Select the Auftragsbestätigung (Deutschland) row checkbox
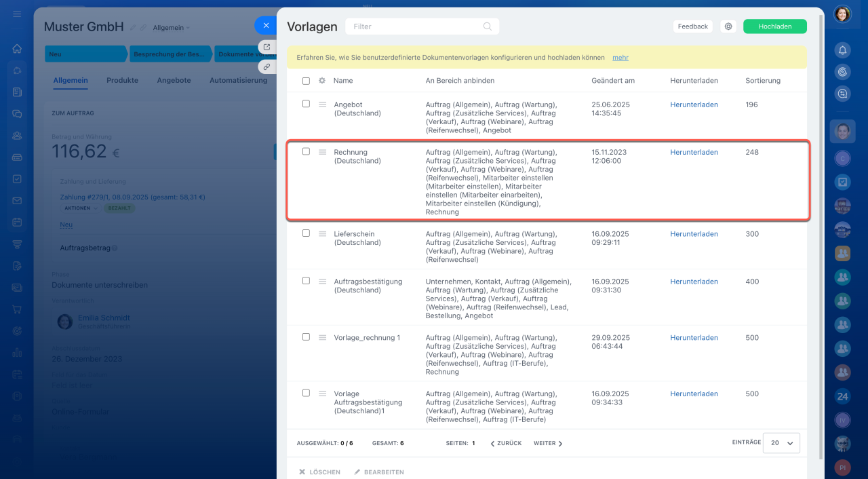The image size is (868, 479). pos(306,280)
